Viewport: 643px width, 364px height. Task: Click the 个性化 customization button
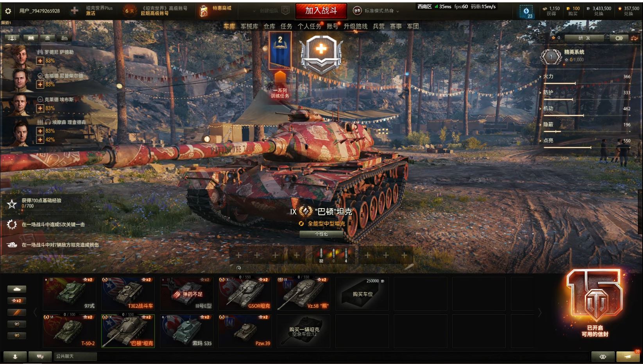[321, 234]
